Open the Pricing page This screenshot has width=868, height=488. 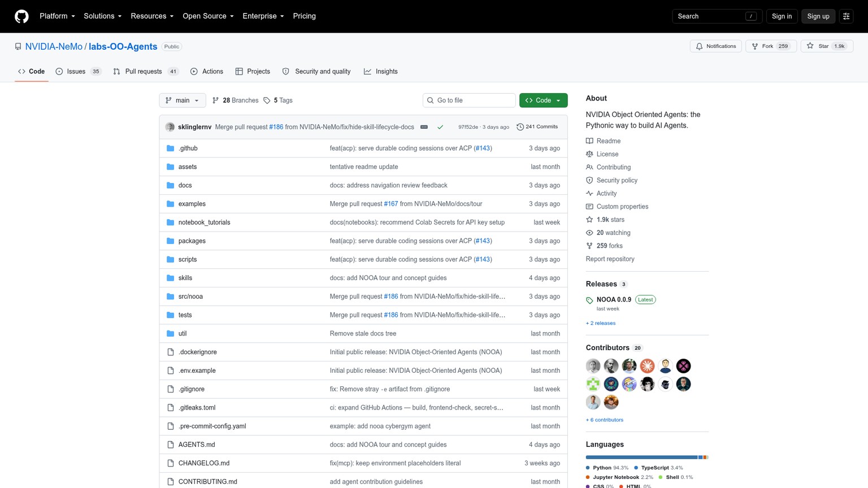coord(304,16)
